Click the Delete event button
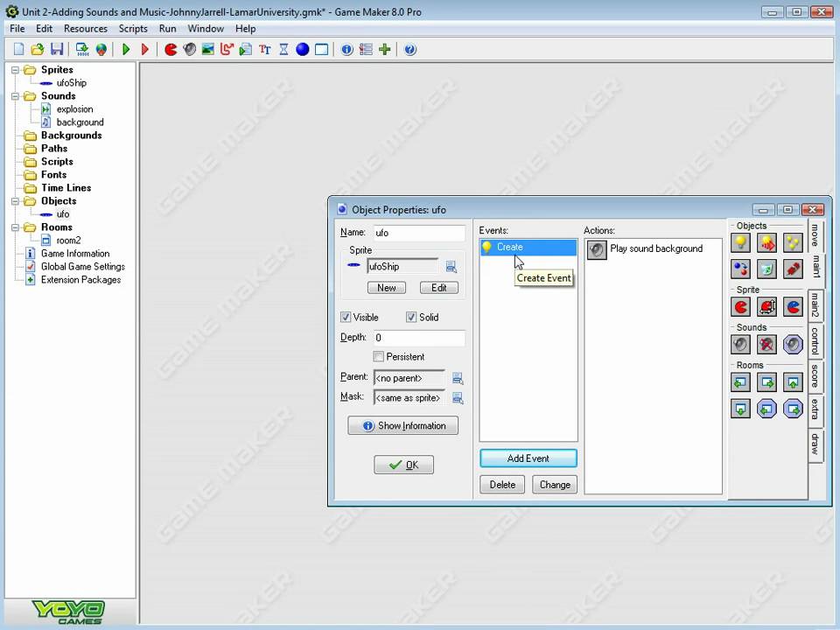 pyautogui.click(x=502, y=485)
